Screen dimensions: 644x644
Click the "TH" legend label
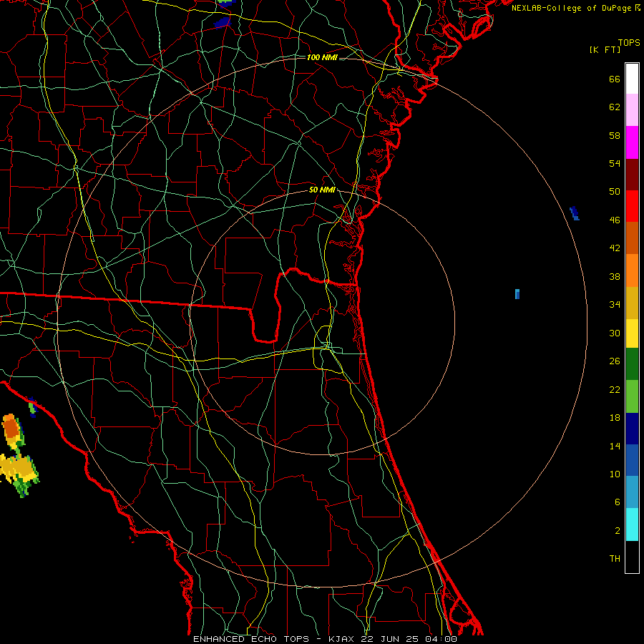[615, 559]
